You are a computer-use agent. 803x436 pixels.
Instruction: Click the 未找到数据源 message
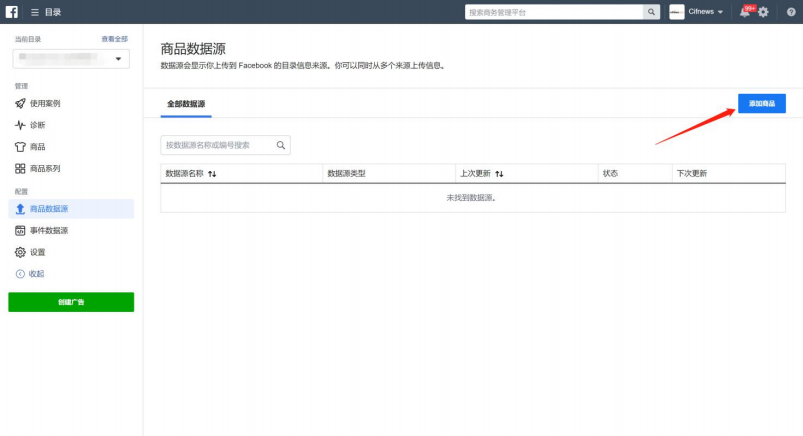(x=471, y=198)
